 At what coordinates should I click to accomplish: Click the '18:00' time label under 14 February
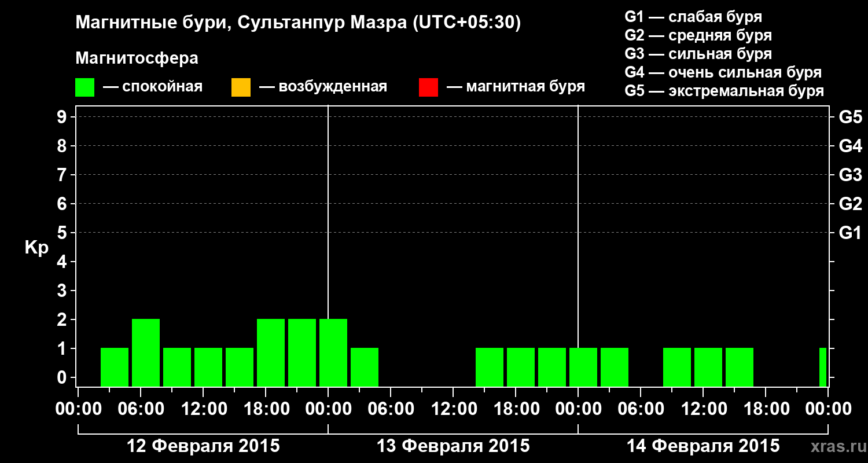(766, 409)
